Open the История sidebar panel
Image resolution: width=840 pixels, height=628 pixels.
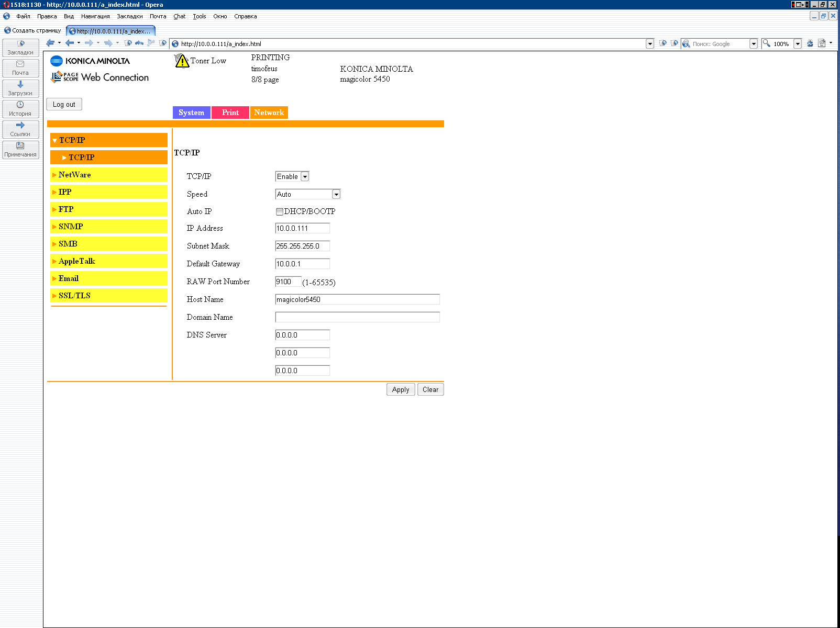[20, 109]
